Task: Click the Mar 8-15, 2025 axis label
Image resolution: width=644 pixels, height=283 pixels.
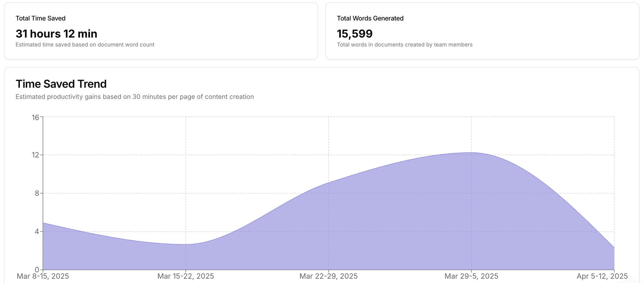Action: [43, 276]
